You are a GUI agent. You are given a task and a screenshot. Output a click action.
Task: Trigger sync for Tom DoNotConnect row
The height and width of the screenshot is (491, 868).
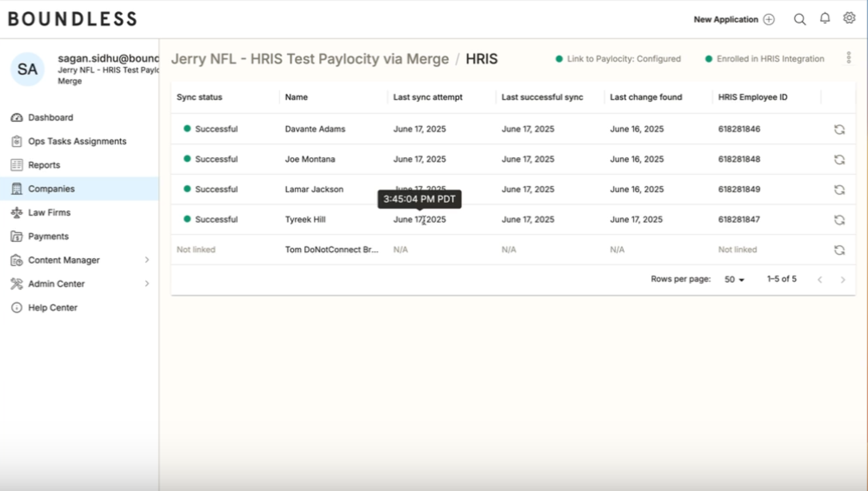click(839, 250)
